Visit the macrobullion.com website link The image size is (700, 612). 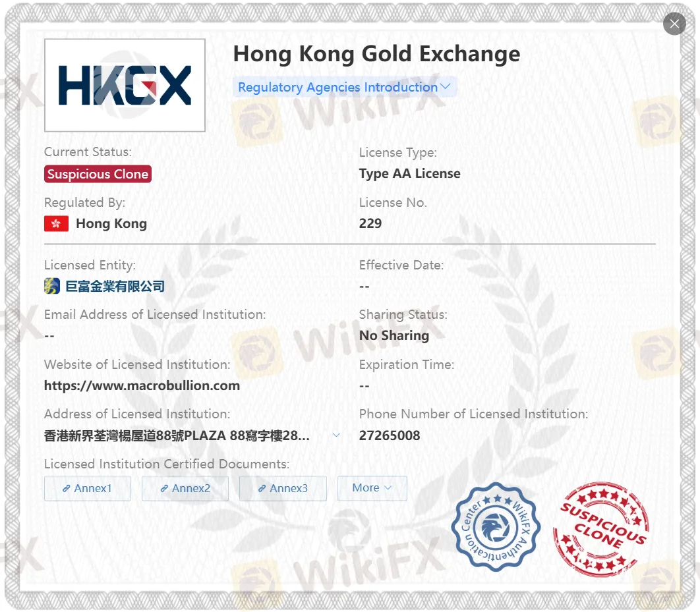point(141,385)
